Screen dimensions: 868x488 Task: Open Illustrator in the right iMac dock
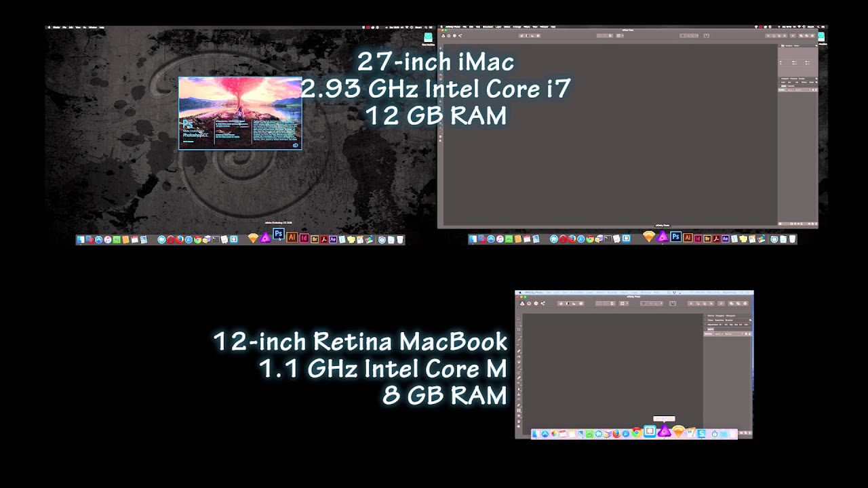point(688,238)
